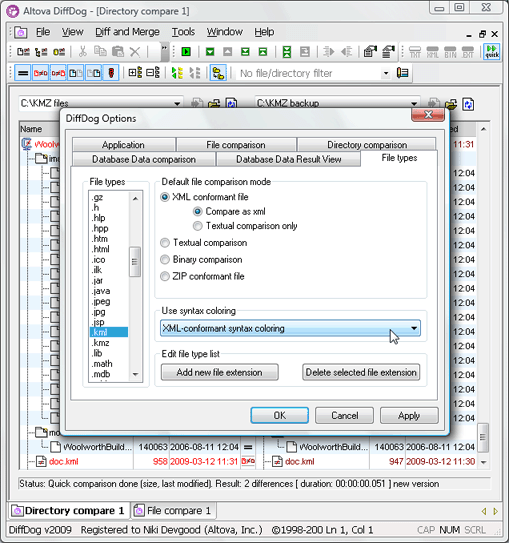Click the copy left to right icon
This screenshot has height=543, width=509.
coord(329,52)
